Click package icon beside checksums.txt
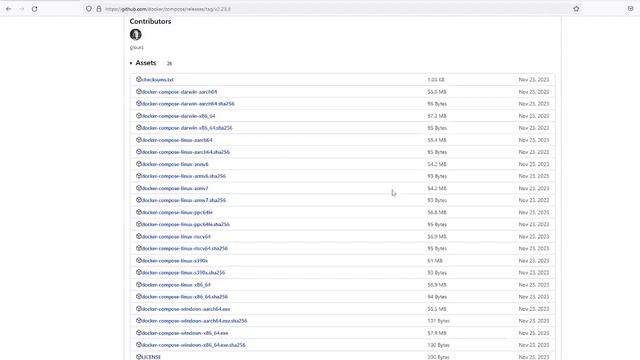640x360 pixels. [139, 79]
